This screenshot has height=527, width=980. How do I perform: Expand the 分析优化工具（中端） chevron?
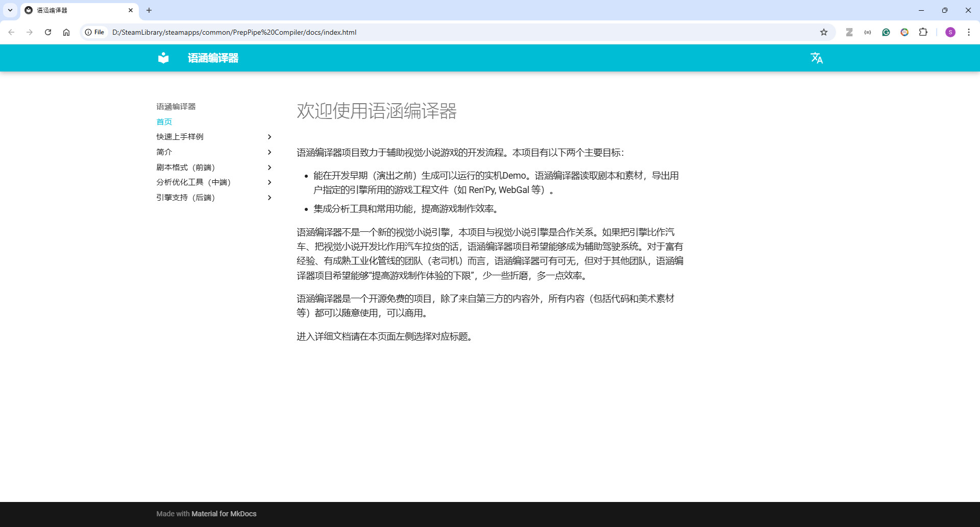click(x=269, y=182)
